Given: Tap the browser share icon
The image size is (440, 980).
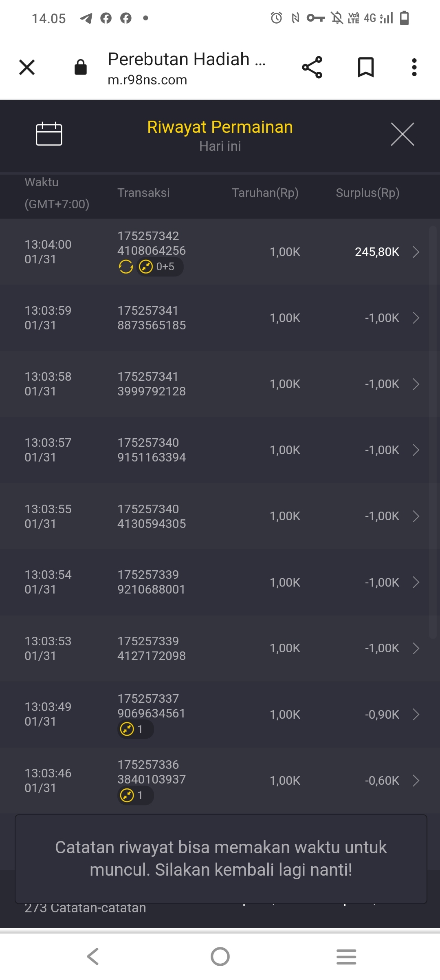Looking at the screenshot, I should coord(312,67).
